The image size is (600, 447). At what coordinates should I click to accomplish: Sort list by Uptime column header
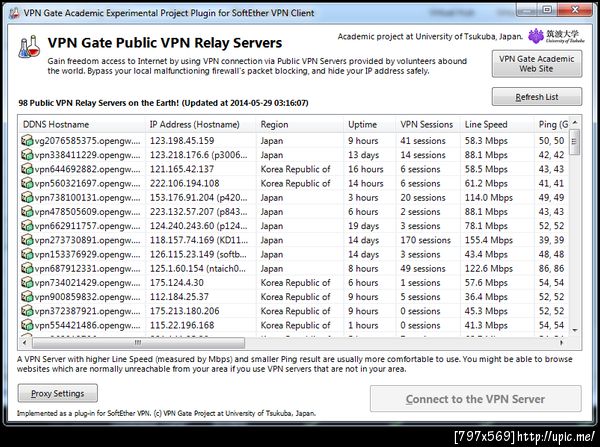pyautogui.click(x=369, y=125)
